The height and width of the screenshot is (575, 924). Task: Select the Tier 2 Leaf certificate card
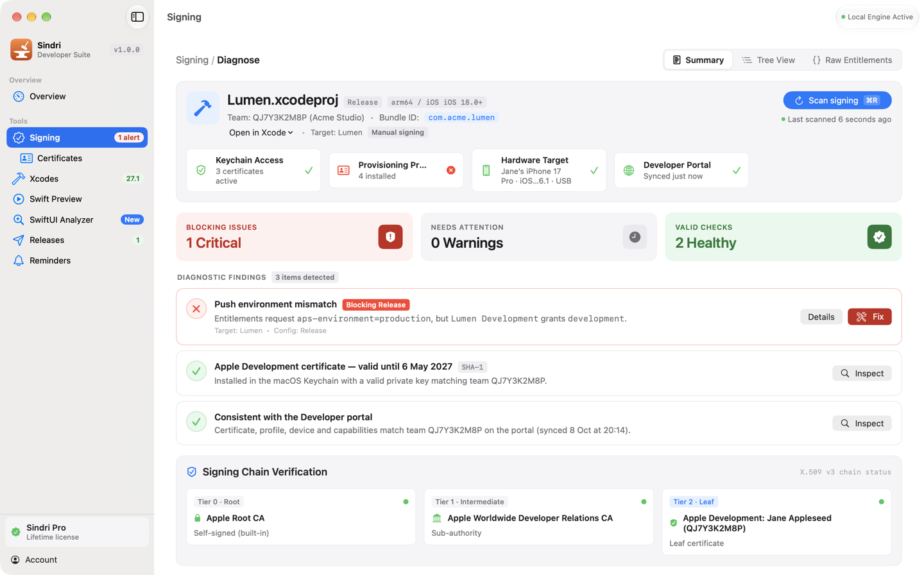(776, 522)
